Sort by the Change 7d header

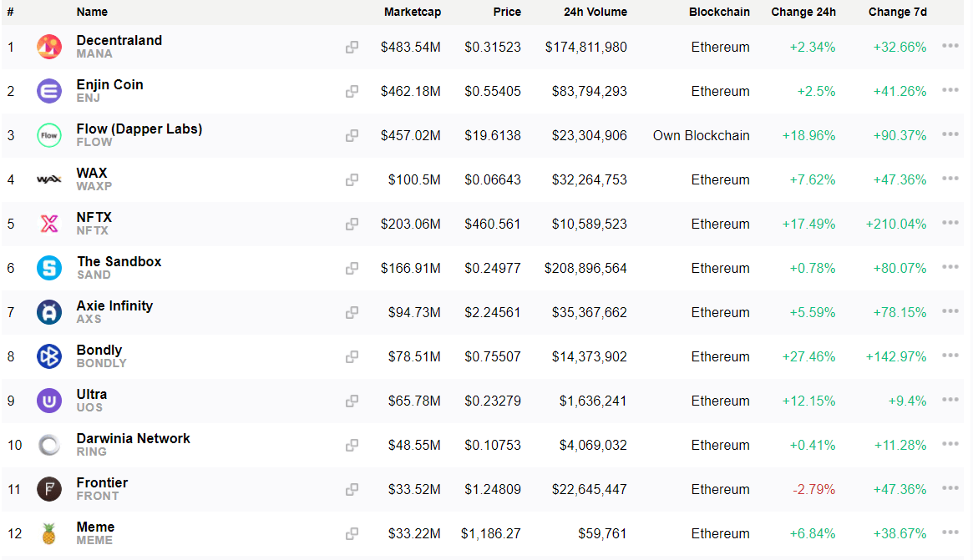[x=897, y=13]
